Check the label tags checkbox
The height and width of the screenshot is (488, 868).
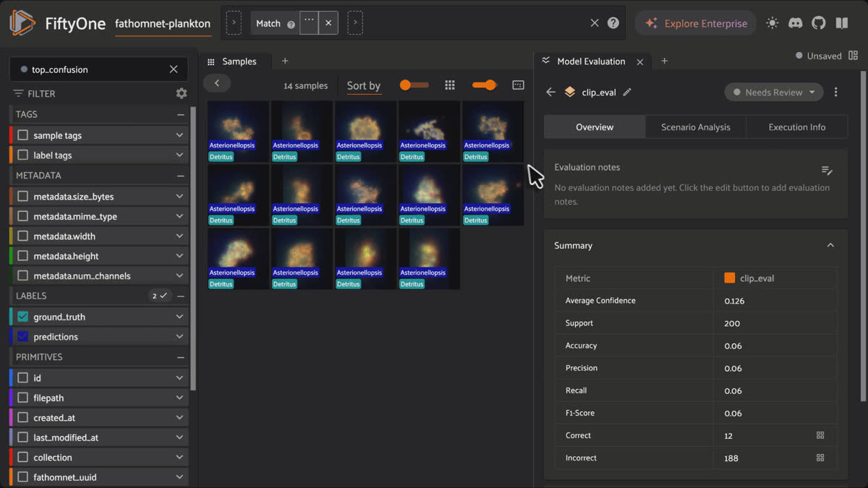click(x=23, y=155)
